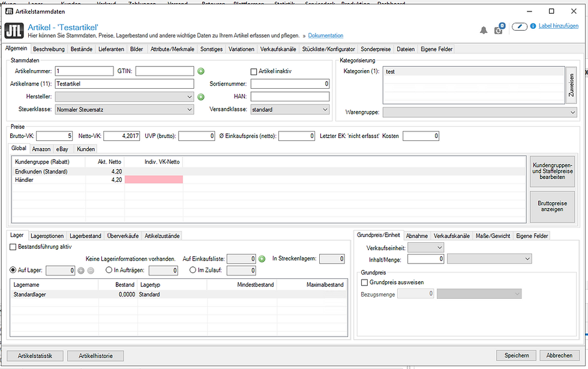Select the Auf Lager radio button
Image resolution: width=588 pixels, height=369 pixels.
[13, 270]
